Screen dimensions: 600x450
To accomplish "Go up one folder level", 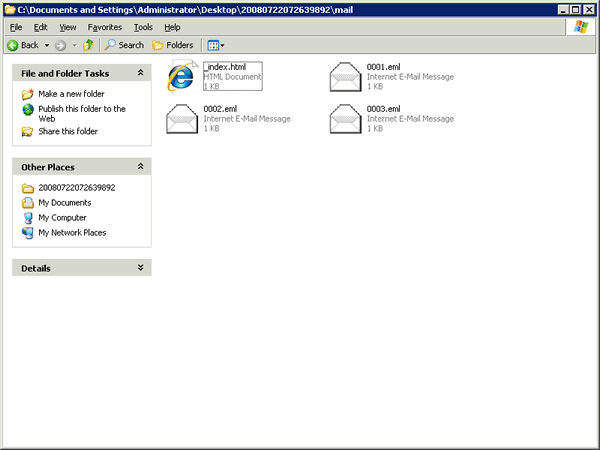I will [88, 45].
